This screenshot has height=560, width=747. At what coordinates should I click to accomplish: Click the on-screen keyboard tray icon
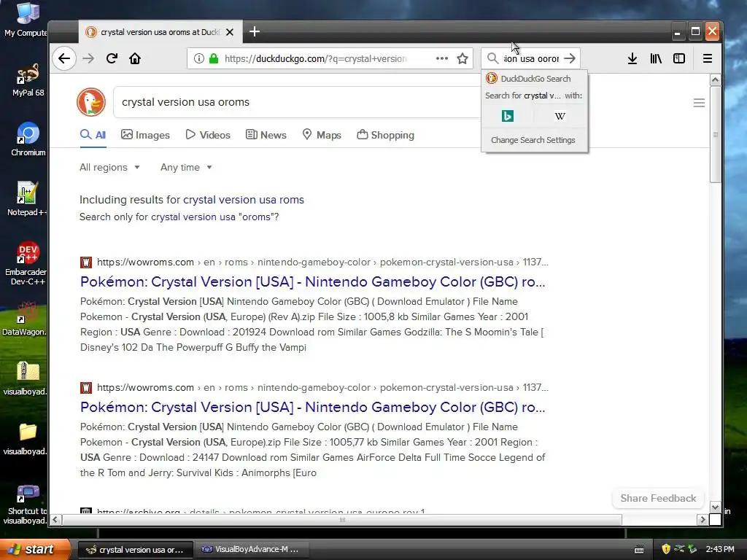coord(639,550)
